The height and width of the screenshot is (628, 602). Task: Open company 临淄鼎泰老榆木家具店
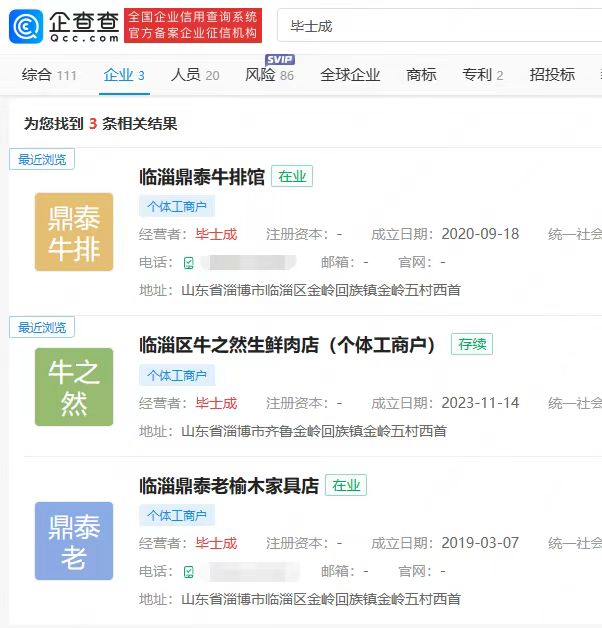point(229,486)
